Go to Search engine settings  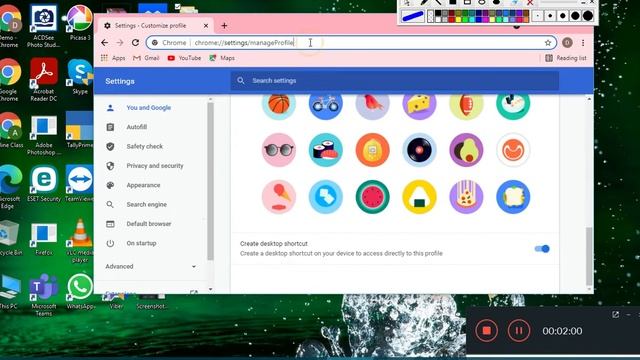pyautogui.click(x=147, y=204)
